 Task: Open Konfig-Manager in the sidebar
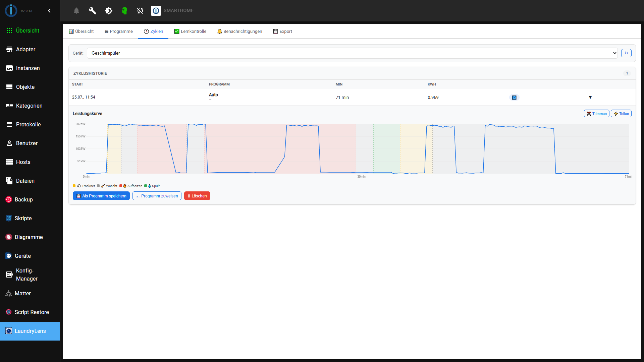click(30, 275)
